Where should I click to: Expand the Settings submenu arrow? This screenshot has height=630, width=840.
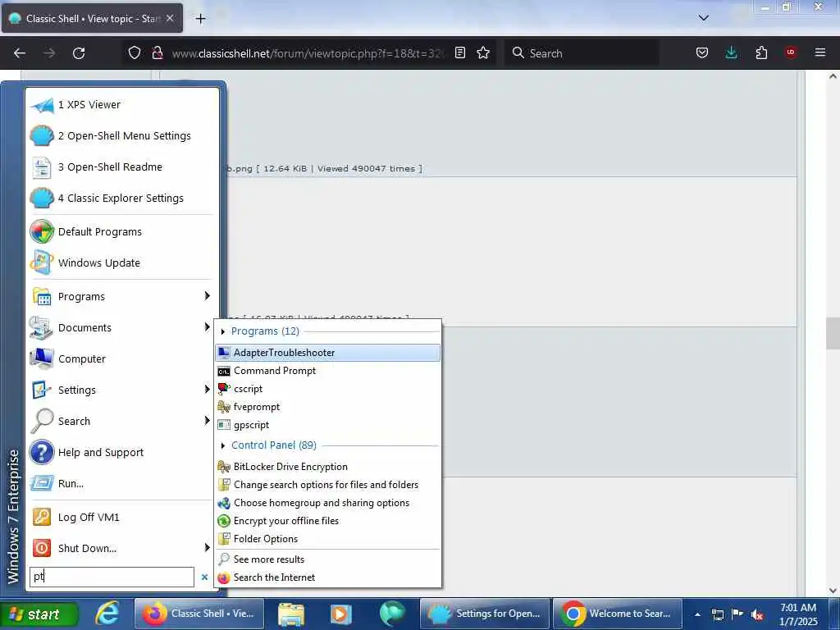(x=207, y=390)
